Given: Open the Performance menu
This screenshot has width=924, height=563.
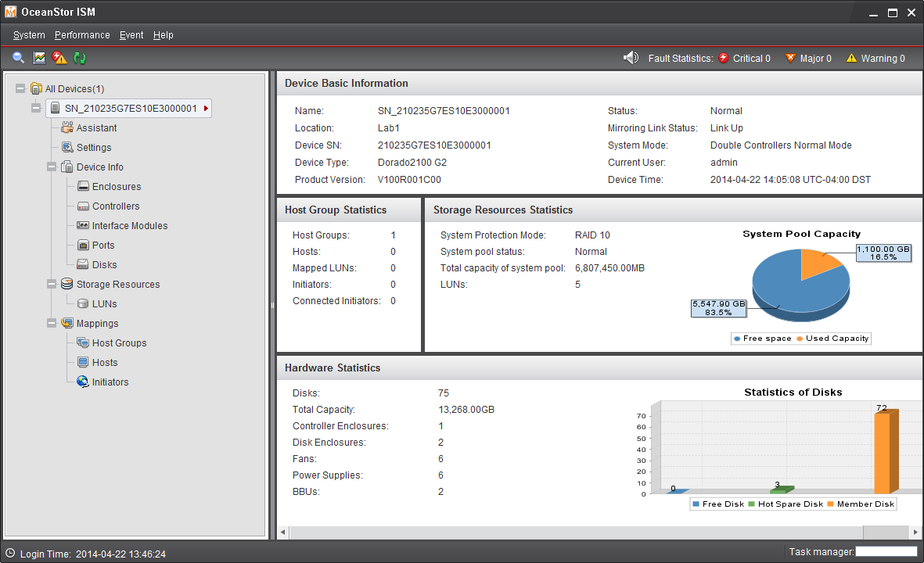Looking at the screenshot, I should (x=82, y=34).
